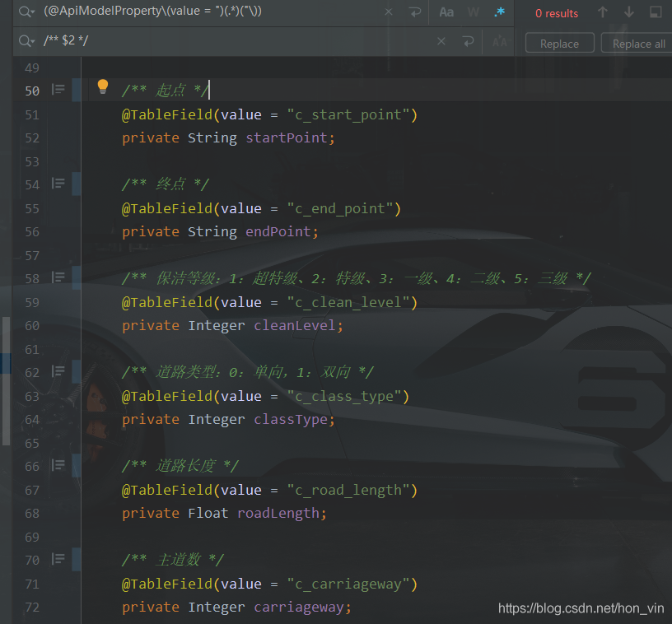Screen dimensions: 672x624
Task: Click the private keyword on line 64
Action: pyautogui.click(x=151, y=419)
